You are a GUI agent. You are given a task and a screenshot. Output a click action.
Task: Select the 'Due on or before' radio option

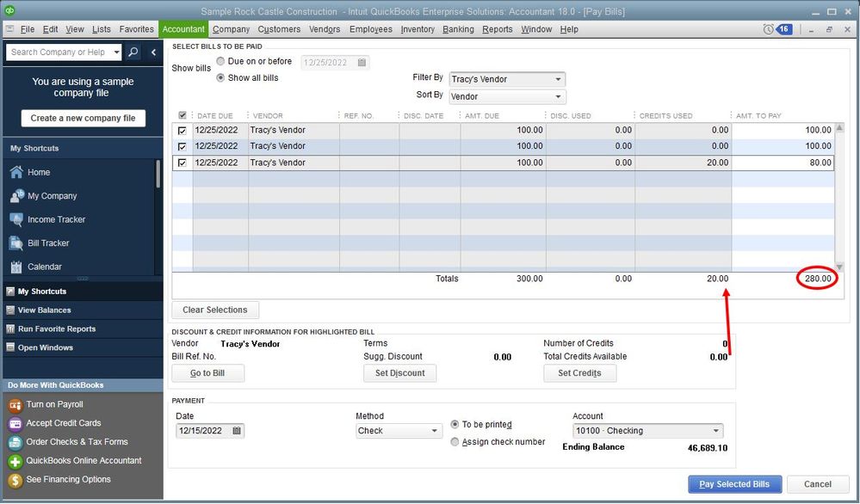click(221, 62)
